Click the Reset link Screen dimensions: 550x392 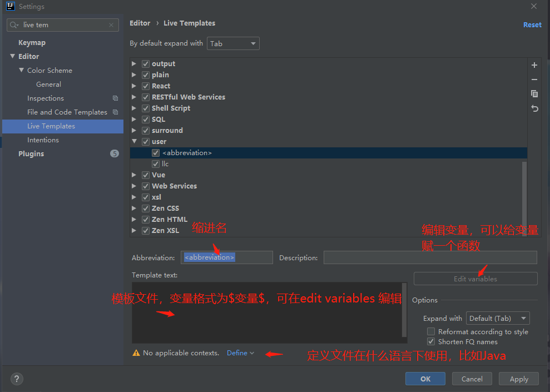(x=532, y=24)
